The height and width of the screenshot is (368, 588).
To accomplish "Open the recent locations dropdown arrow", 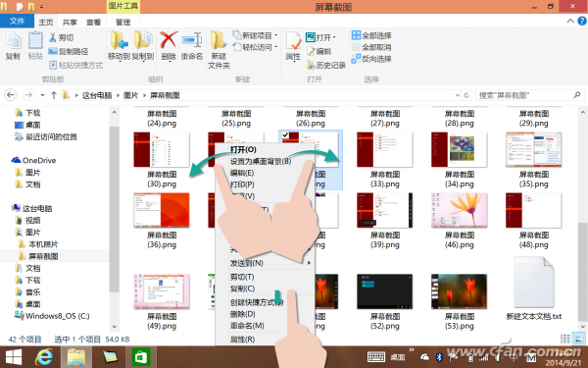I will (x=42, y=95).
